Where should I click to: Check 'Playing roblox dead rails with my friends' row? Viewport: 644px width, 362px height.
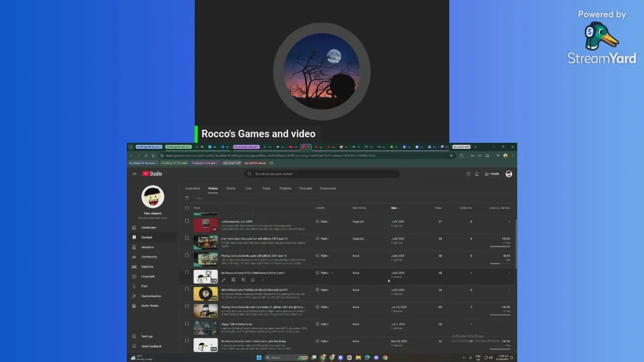[187, 307]
